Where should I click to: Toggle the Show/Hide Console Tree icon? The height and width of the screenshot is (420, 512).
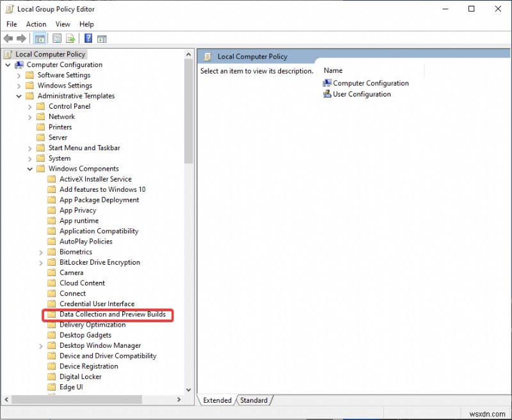(40, 38)
